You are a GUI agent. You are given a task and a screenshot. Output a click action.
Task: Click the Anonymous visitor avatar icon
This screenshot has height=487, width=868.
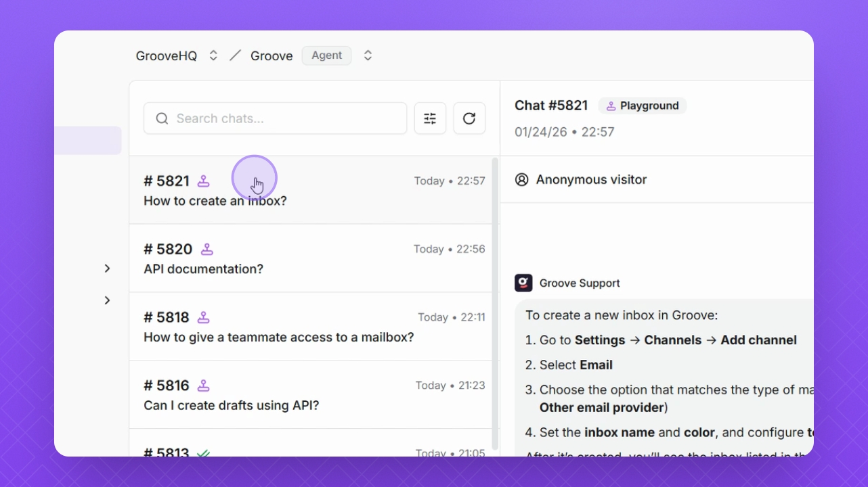[x=521, y=179]
